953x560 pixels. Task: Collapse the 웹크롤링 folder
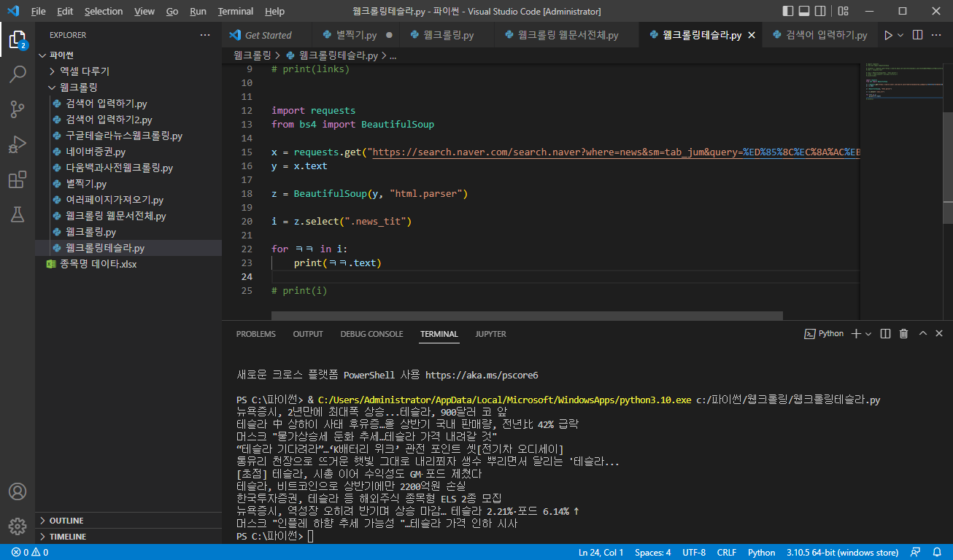point(128,87)
